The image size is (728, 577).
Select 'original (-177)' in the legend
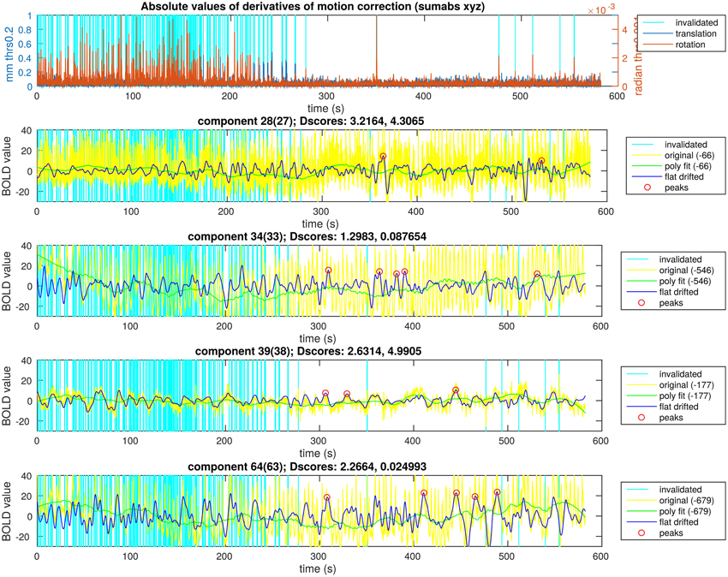coord(685,385)
